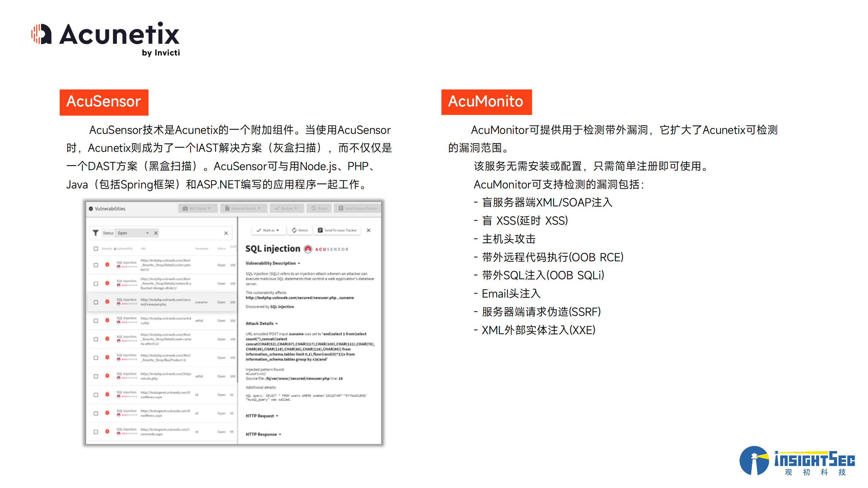Open greyed Mark as dropdown in top toolbar
The image size is (868, 488).
287,208
